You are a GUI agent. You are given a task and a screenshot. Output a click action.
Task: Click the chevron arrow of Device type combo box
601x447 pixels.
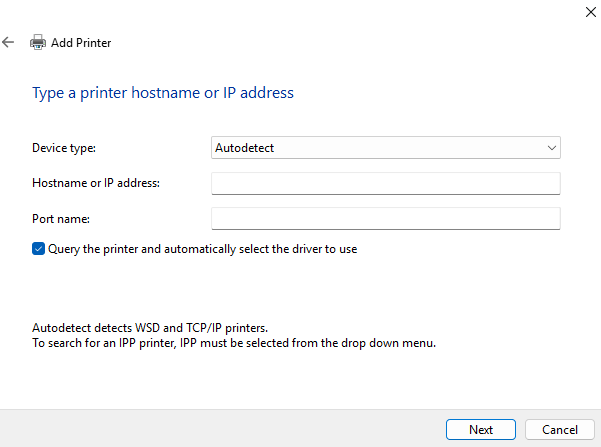coord(551,148)
